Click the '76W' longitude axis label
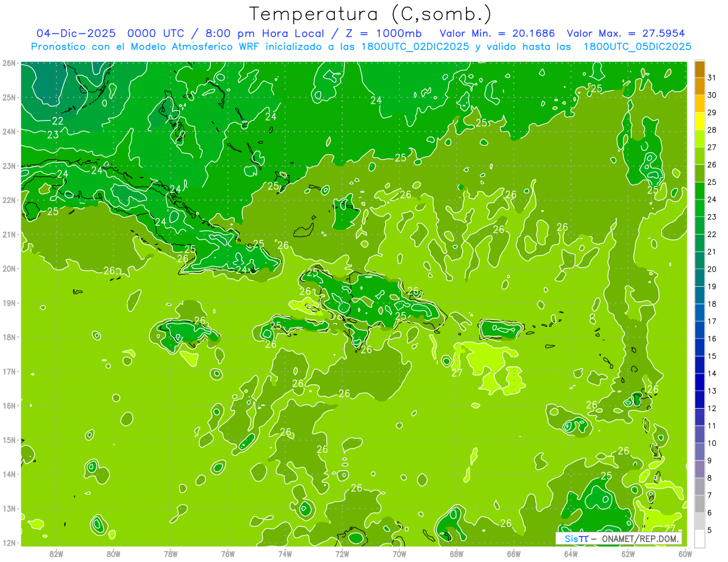Viewport: 728px width, 562px height. [x=227, y=554]
